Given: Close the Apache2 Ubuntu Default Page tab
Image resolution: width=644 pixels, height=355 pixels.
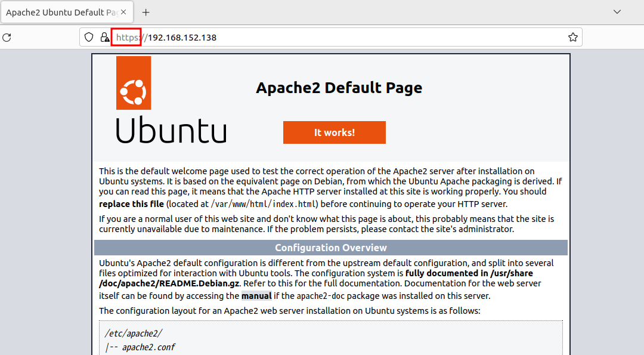Looking at the screenshot, I should tap(123, 13).
